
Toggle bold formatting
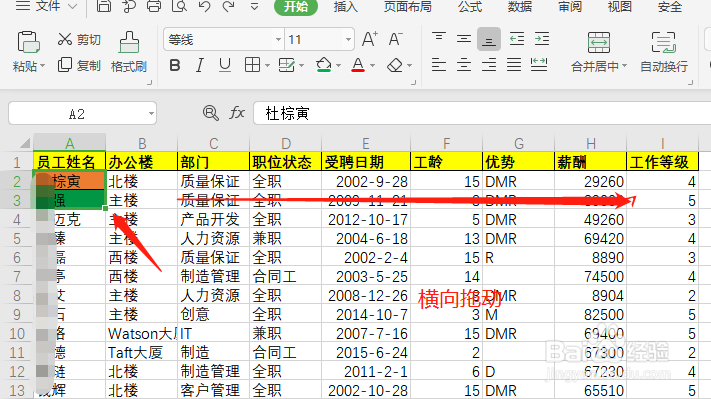click(175, 66)
